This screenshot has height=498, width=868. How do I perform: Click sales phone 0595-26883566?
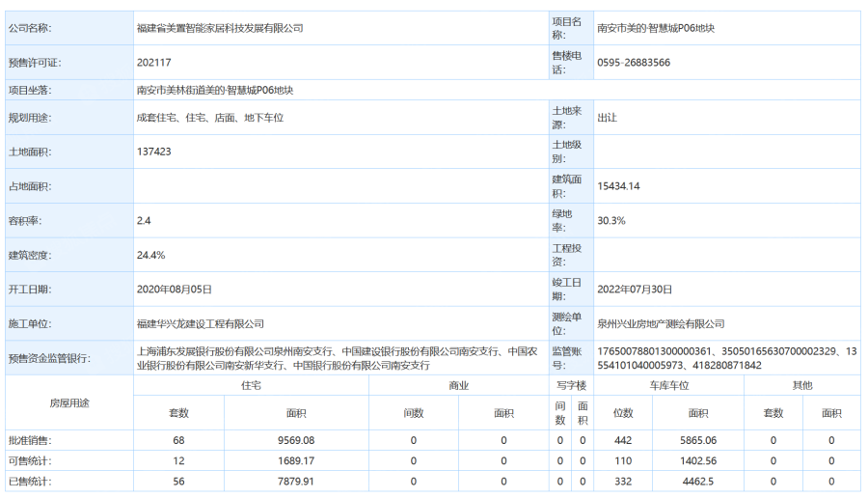634,63
